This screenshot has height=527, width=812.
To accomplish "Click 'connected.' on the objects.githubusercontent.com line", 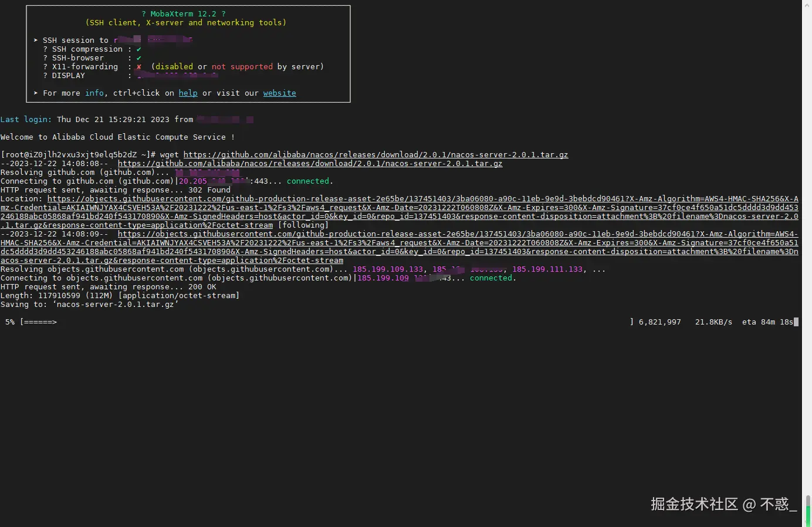I will pyautogui.click(x=493, y=278).
